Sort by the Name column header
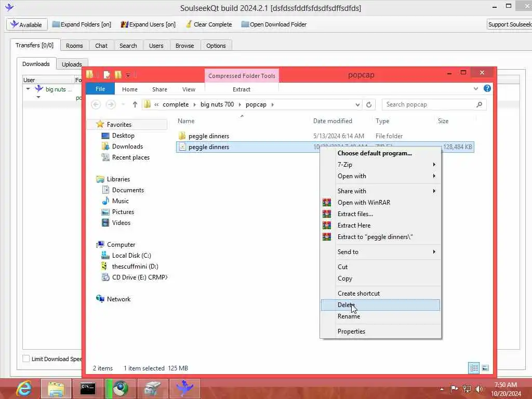The image size is (532, 399). tap(186, 121)
